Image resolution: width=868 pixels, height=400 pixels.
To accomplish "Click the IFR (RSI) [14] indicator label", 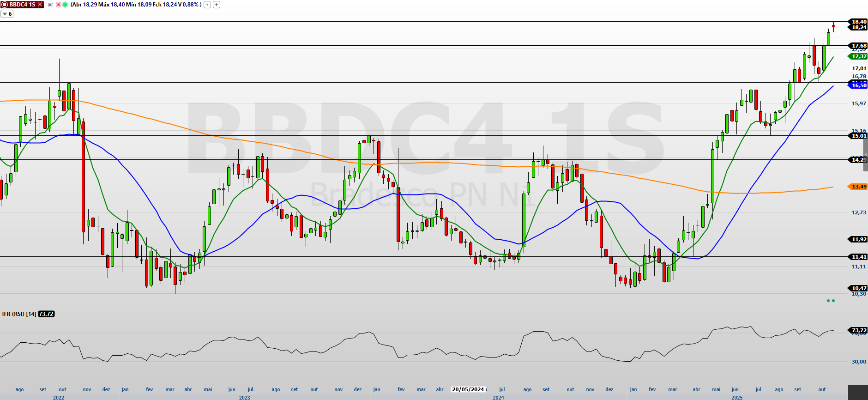I will pos(19,314).
